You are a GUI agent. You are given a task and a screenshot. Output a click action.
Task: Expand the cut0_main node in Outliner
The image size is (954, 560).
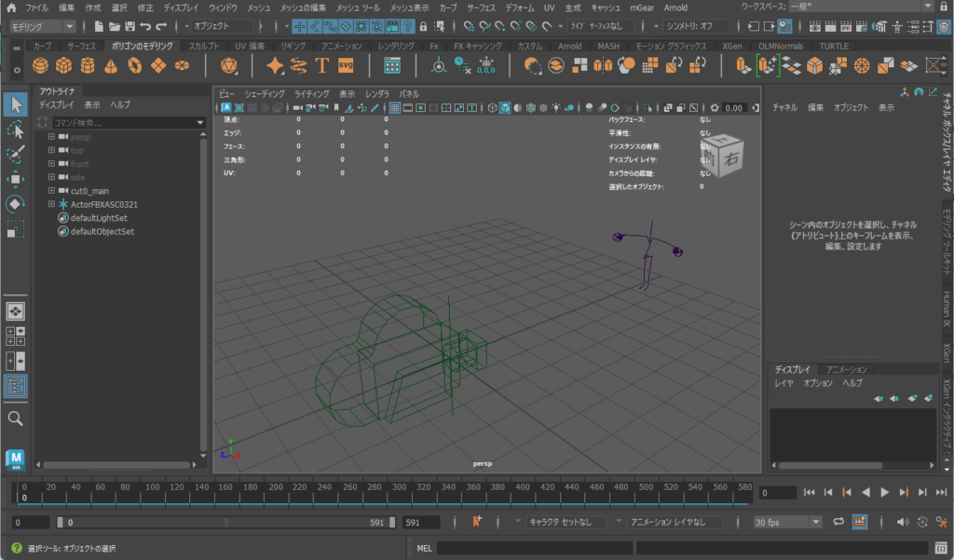coord(52,190)
